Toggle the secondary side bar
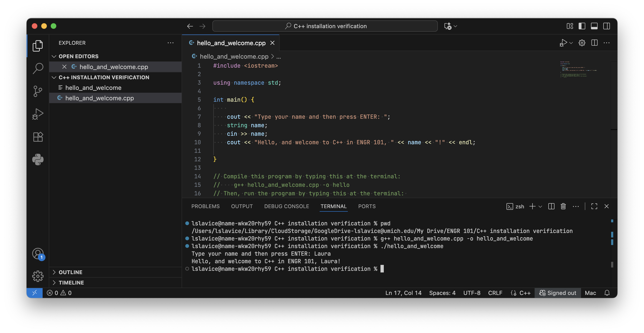Image resolution: width=644 pixels, height=333 pixels. click(606, 26)
